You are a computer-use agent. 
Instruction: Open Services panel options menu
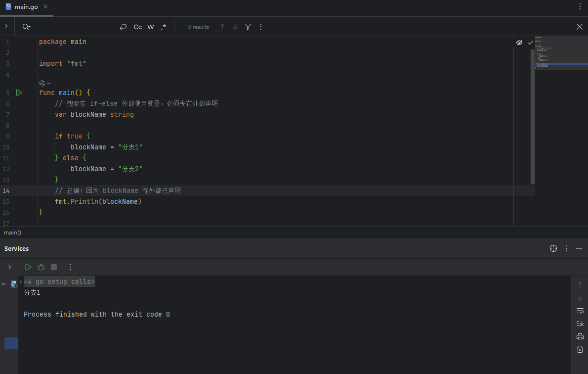pyautogui.click(x=566, y=248)
